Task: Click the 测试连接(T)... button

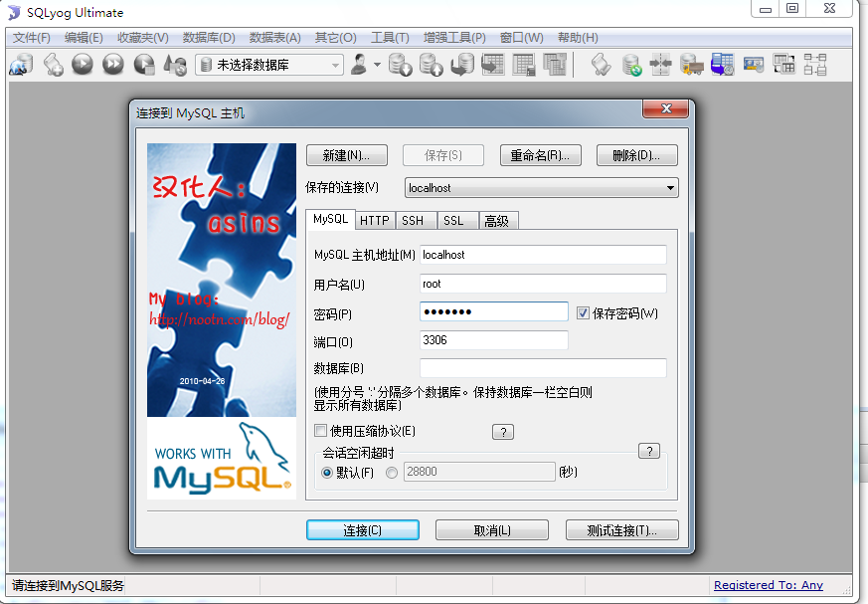Action: click(x=621, y=530)
